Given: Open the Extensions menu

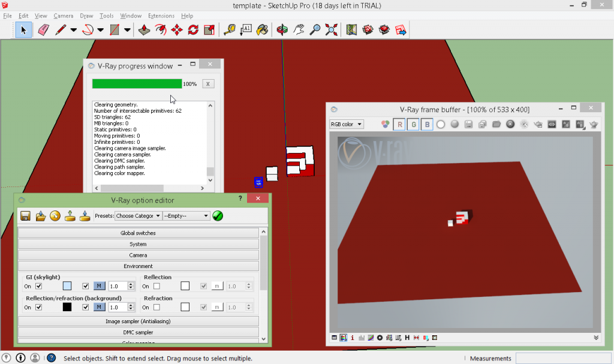Looking at the screenshot, I should pyautogui.click(x=161, y=16).
